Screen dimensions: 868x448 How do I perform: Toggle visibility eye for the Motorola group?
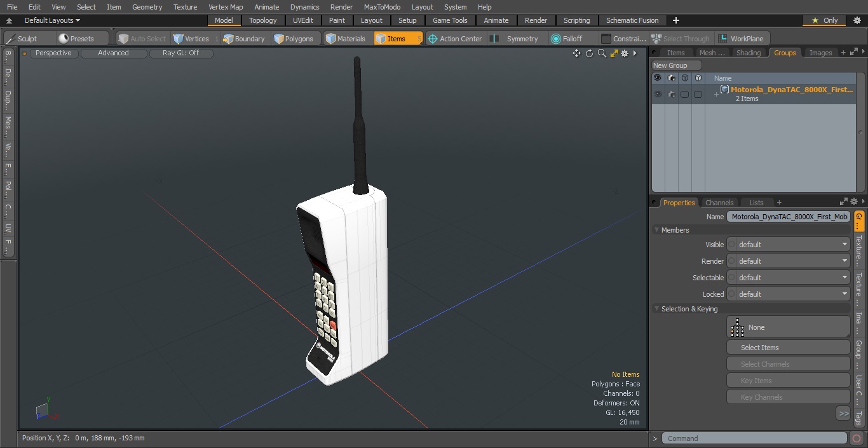pyautogui.click(x=658, y=94)
